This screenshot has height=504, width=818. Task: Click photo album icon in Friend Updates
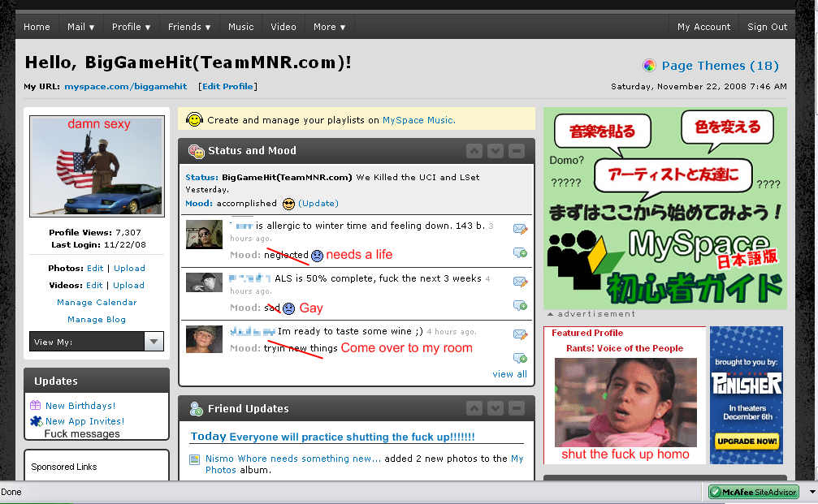pos(195,459)
